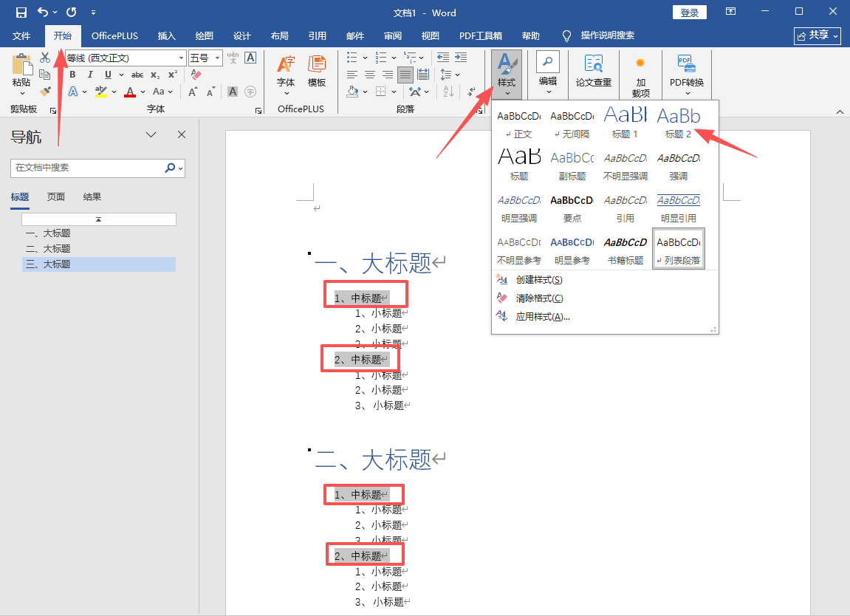850x616 pixels.
Task: Click the Save icon in title bar
Action: point(21,13)
